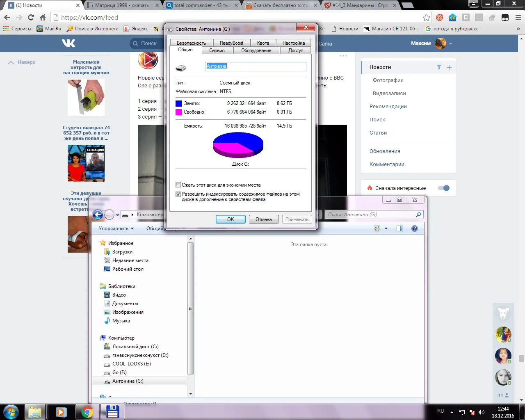Reload the vk.com page
The width and height of the screenshot is (525, 420).
pyautogui.click(x=31, y=17)
